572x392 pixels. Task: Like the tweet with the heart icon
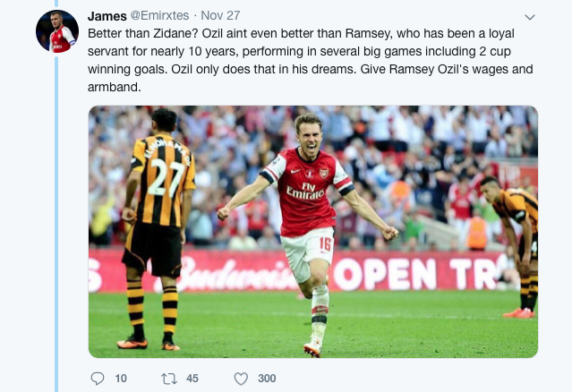tap(240, 379)
